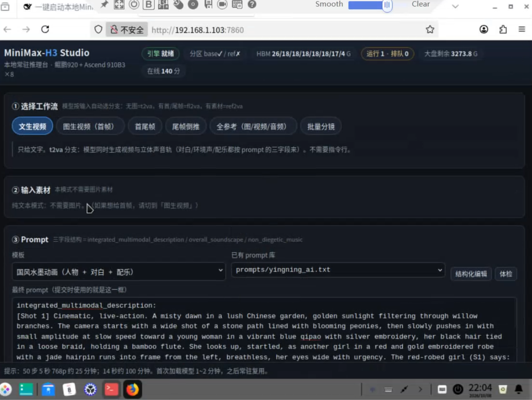Switch to 首尾帧 workflow
The width and height of the screenshot is (532, 400).
145,127
